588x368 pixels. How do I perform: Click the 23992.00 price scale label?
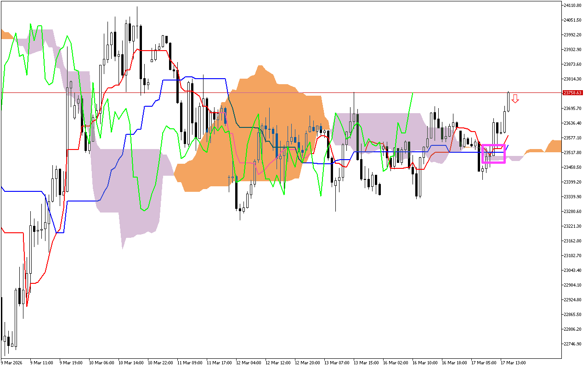[572, 35]
